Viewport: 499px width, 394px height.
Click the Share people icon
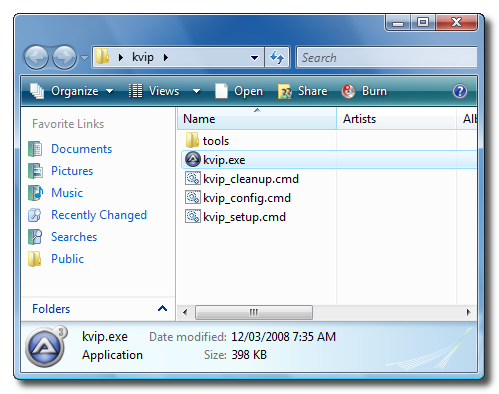(285, 91)
